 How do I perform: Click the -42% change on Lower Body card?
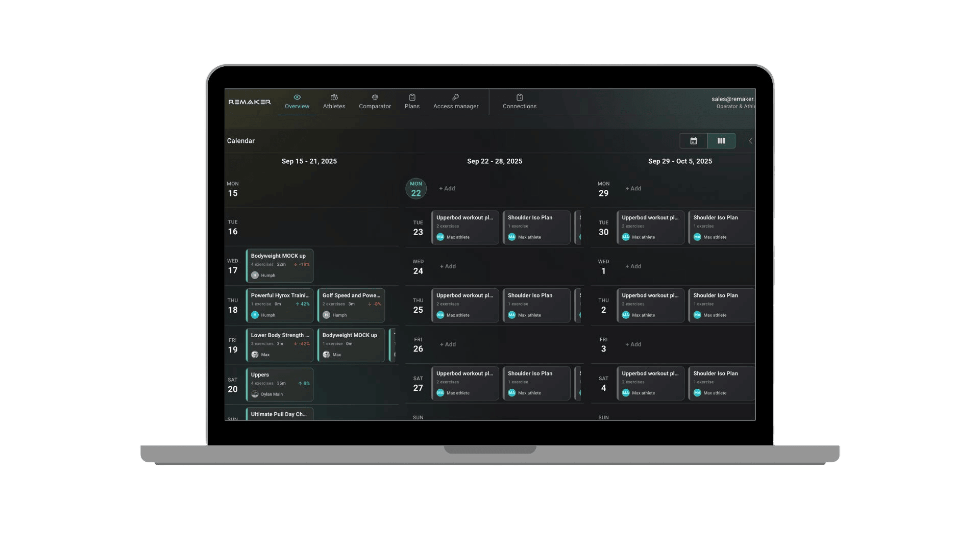pyautogui.click(x=302, y=344)
